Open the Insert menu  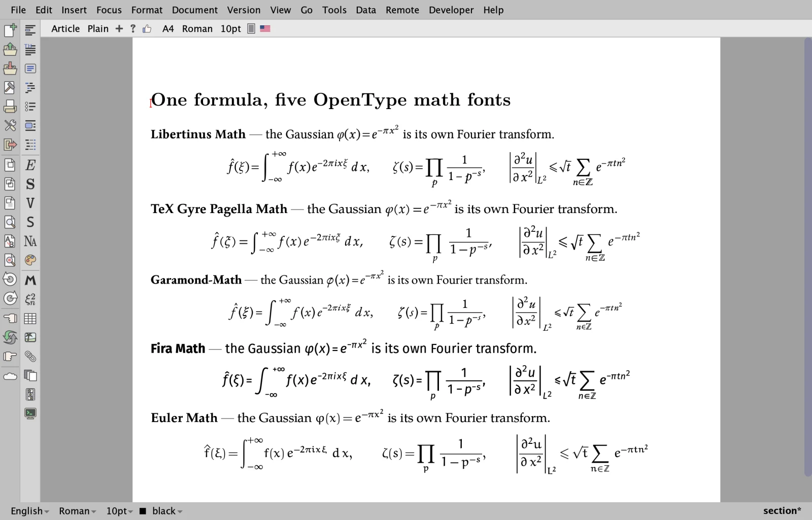74,10
